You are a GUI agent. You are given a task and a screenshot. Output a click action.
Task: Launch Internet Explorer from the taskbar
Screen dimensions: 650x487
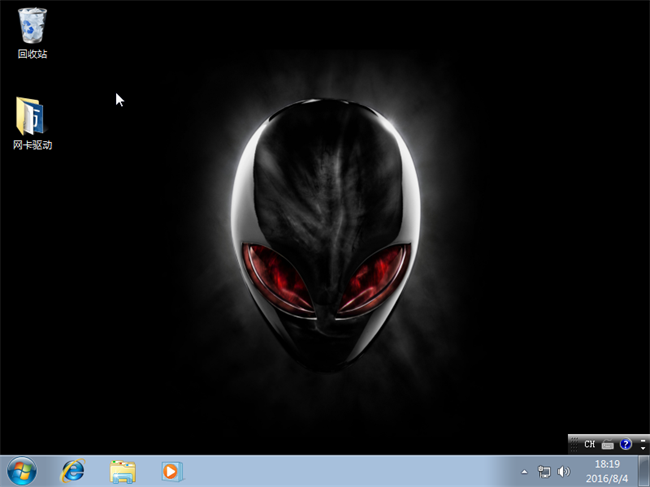[73, 471]
